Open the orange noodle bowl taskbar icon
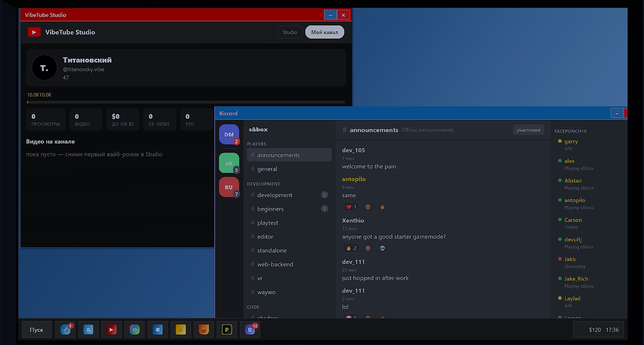The height and width of the screenshot is (345, 644). point(204,330)
